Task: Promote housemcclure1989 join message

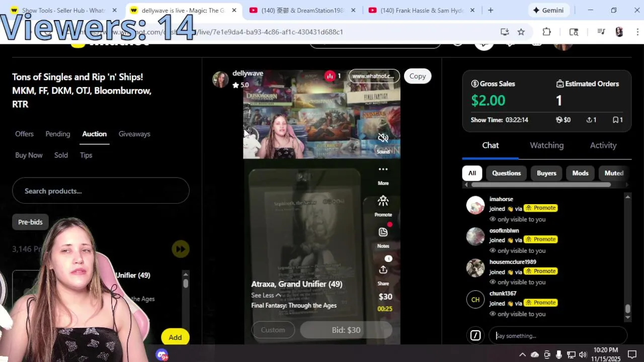Action: (x=541, y=271)
